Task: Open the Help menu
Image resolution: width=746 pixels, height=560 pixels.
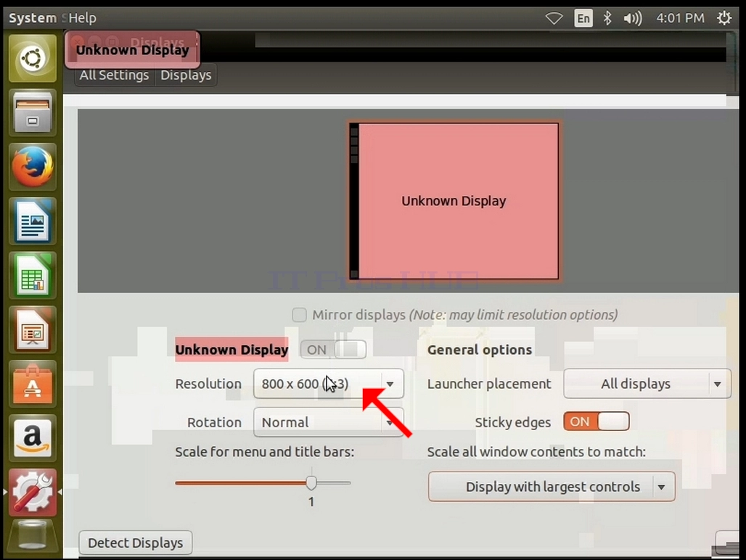Action: point(82,18)
